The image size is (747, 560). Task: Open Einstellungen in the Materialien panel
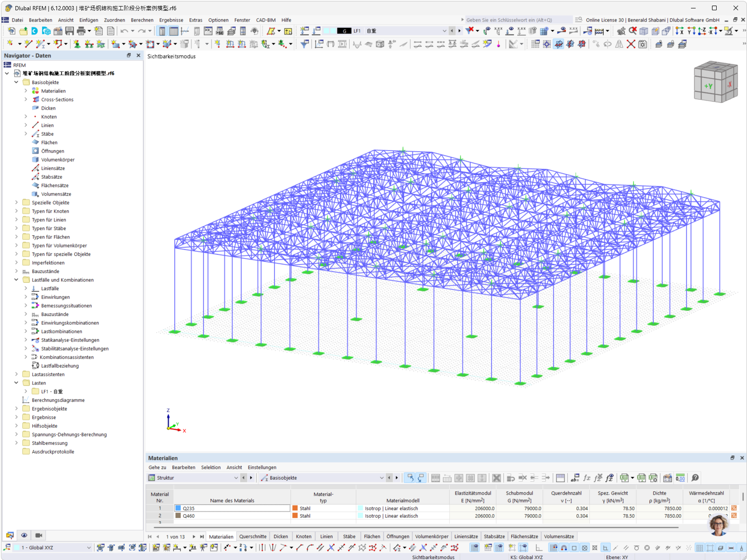pos(262,467)
